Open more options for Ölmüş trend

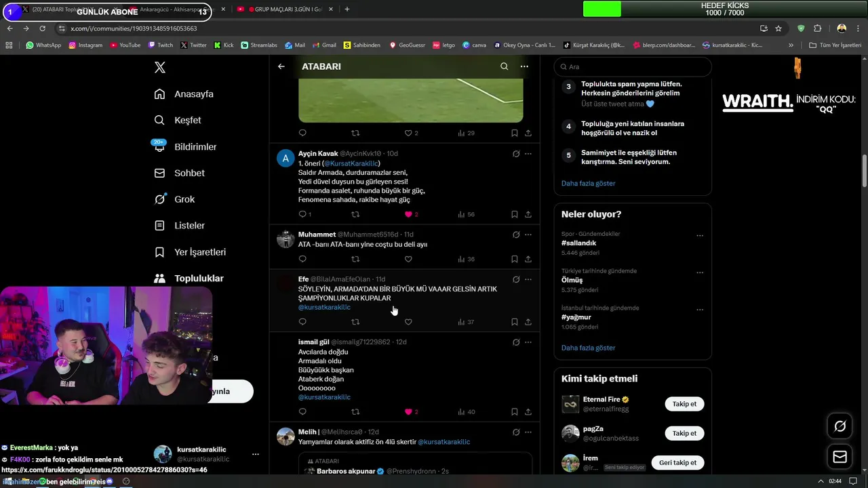click(700, 273)
